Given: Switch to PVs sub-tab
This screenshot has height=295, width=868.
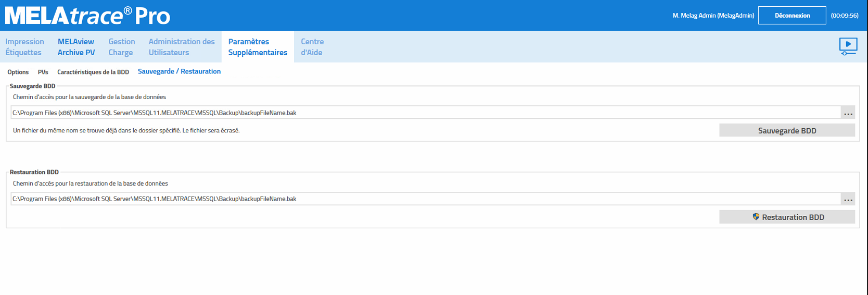Looking at the screenshot, I should coord(43,72).
